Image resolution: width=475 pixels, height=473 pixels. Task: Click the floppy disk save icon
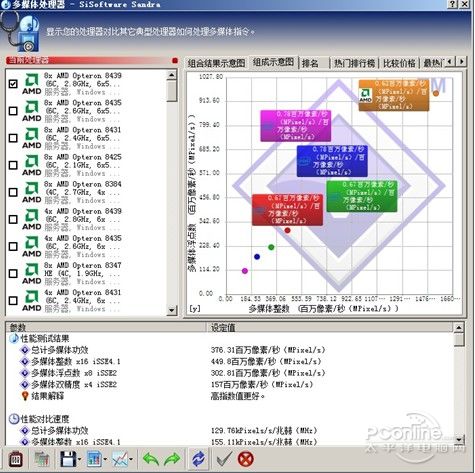(x=68, y=459)
